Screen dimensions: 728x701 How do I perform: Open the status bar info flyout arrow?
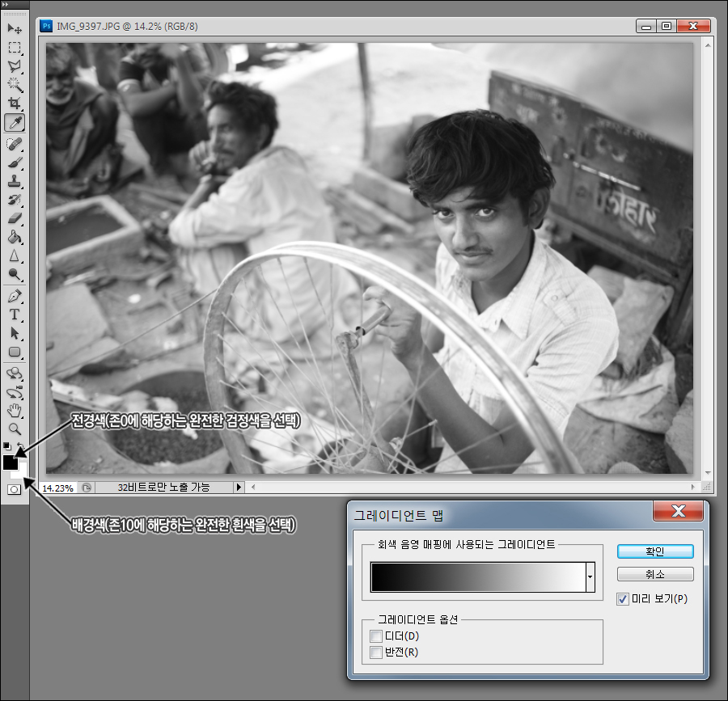click(239, 487)
